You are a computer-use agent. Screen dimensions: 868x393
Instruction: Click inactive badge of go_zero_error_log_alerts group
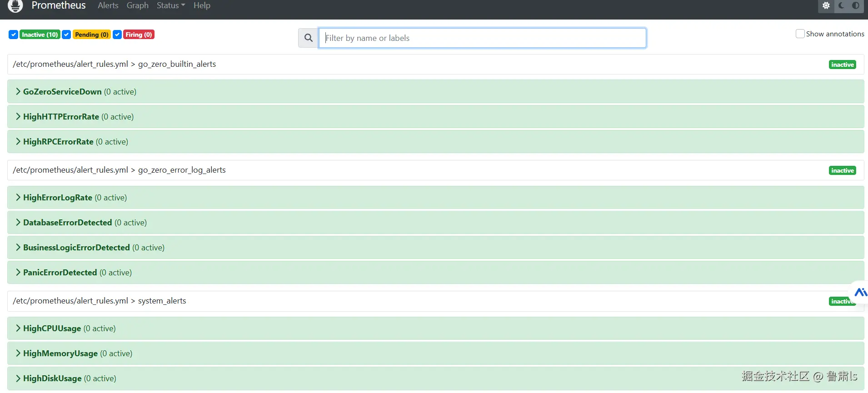843,170
